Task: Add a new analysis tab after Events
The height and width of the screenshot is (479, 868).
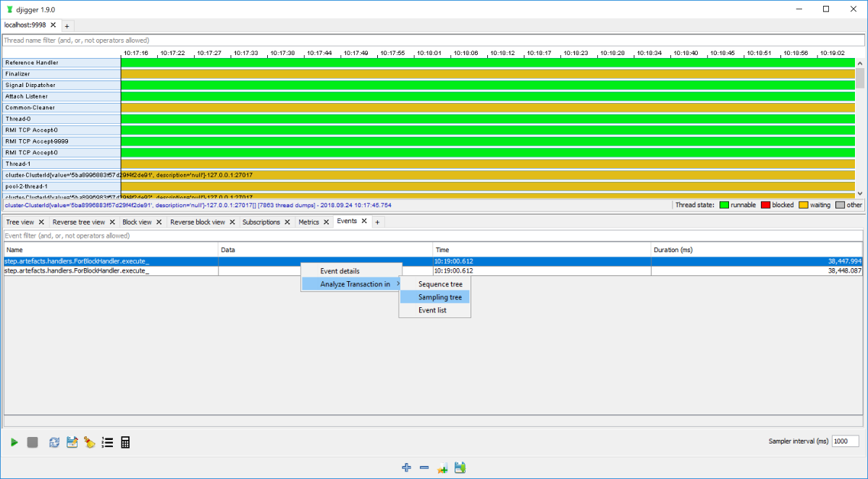Action: 378,222
